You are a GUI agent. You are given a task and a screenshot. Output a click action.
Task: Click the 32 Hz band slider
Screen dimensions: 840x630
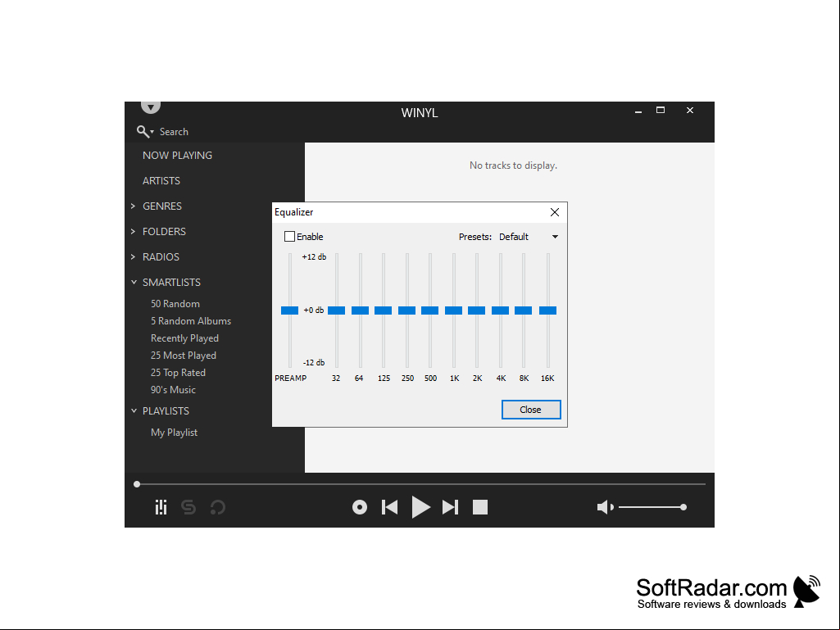(337, 310)
